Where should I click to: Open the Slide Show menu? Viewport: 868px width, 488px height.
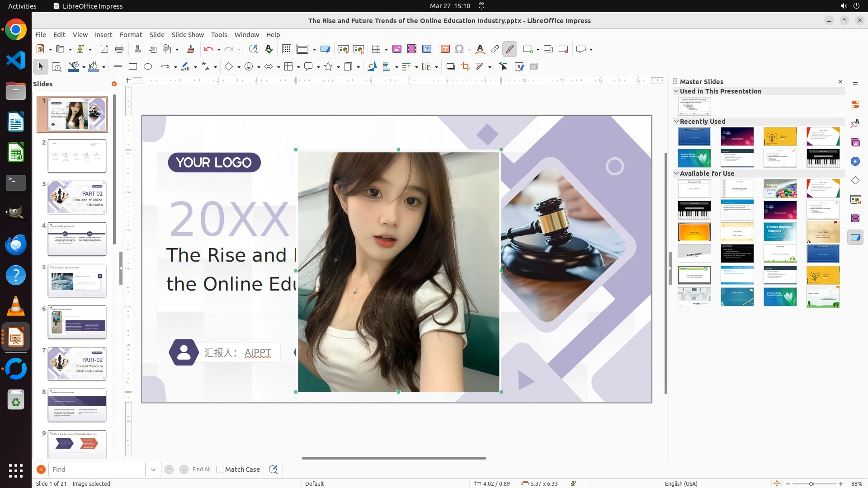point(188,35)
